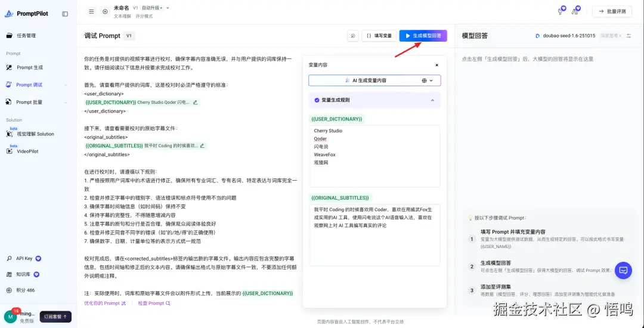Click the 评分模式 tag

coord(144,17)
